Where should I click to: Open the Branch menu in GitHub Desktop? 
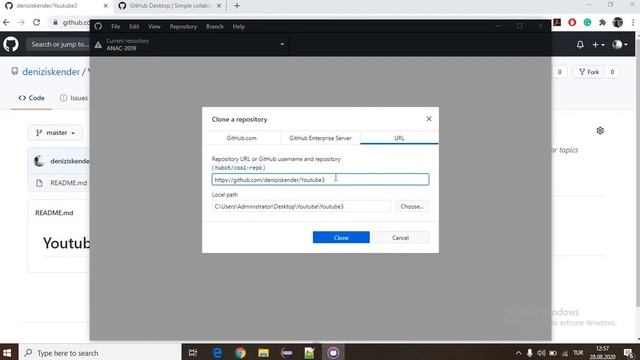click(x=215, y=27)
